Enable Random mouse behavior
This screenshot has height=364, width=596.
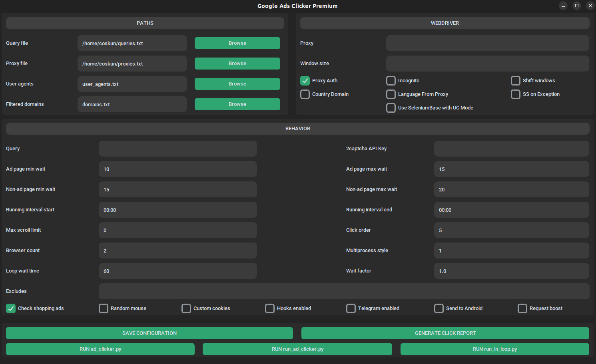pos(103,308)
